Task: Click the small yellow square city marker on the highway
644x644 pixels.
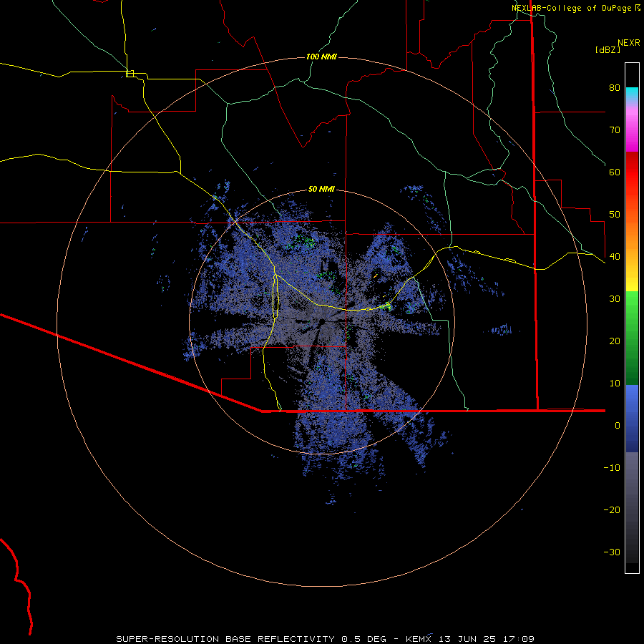Action: (130, 74)
